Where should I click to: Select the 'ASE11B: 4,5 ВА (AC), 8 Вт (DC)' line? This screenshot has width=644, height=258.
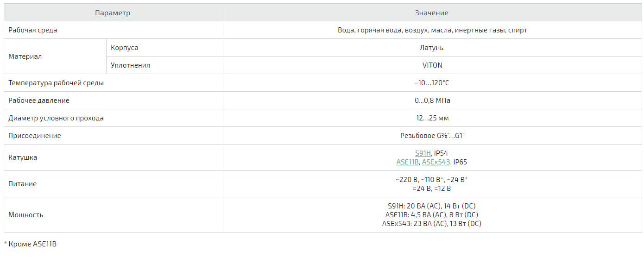click(x=432, y=215)
